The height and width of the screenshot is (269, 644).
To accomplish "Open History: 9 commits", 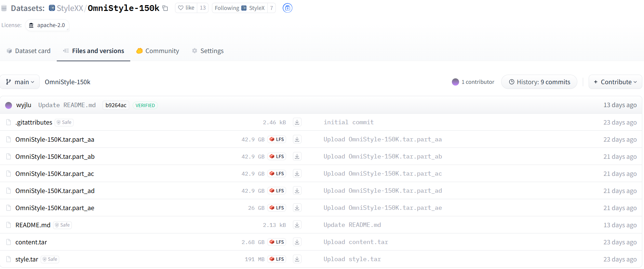I will tap(539, 82).
